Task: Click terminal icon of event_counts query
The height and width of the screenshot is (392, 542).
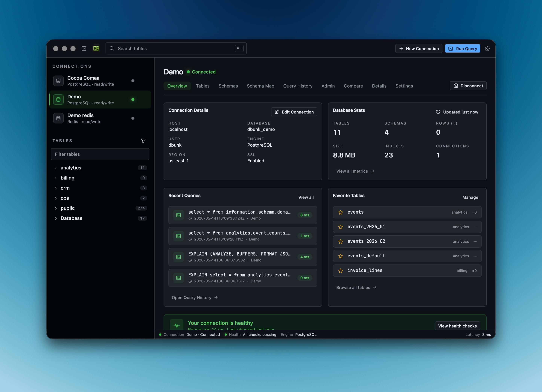Action: (179, 236)
